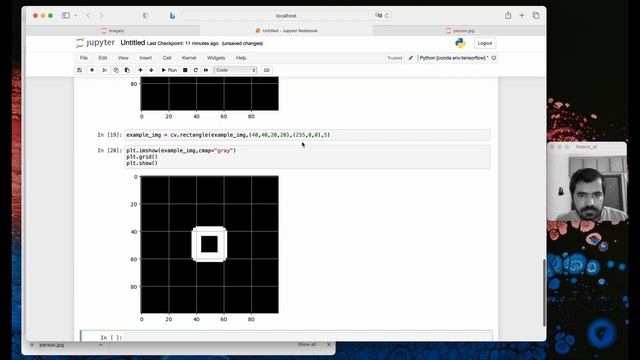Click the notebook vertical scrollbar
Screen dimensions: 640x360
point(544,293)
